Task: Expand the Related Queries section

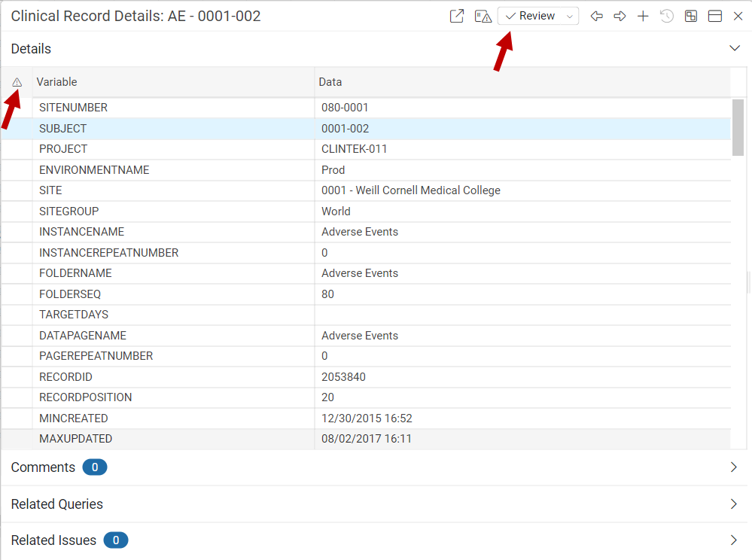Action: coord(733,504)
